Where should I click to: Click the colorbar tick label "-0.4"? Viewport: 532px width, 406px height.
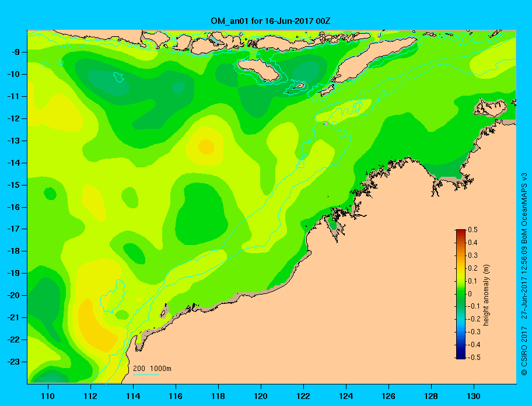point(474,345)
